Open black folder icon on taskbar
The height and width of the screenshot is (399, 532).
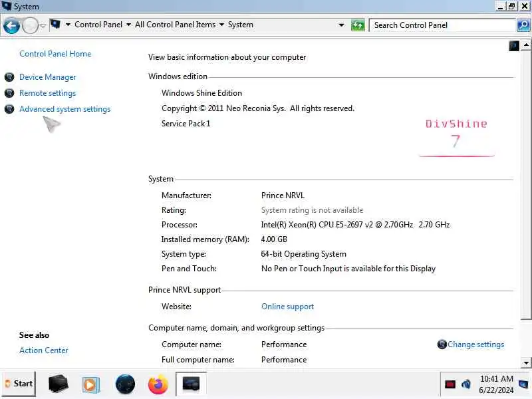click(59, 384)
